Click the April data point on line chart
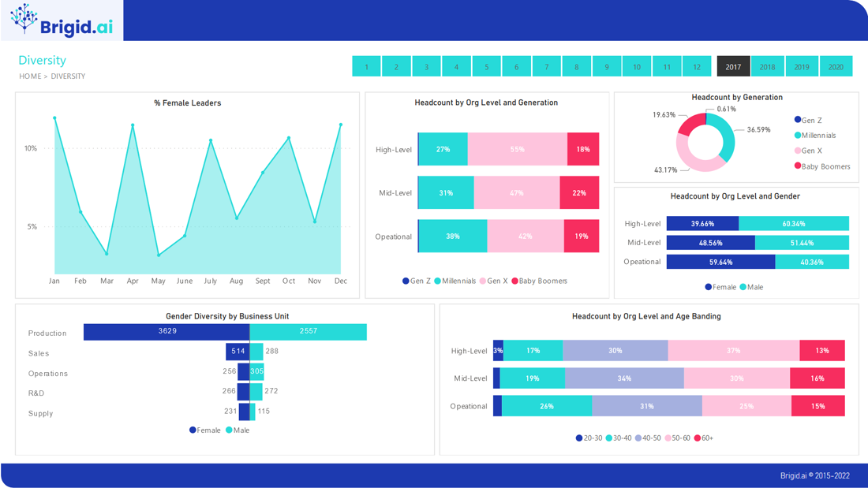The height and width of the screenshot is (488, 868). coord(133,125)
